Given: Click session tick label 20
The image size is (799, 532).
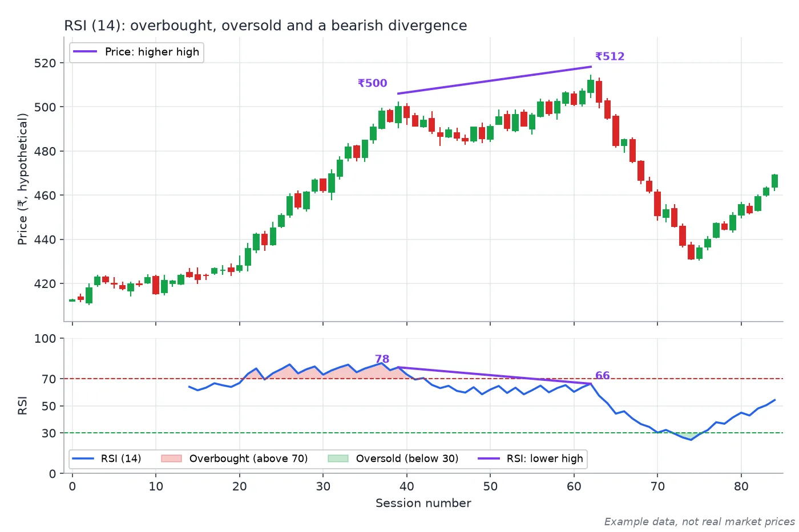Looking at the screenshot, I should [239, 487].
